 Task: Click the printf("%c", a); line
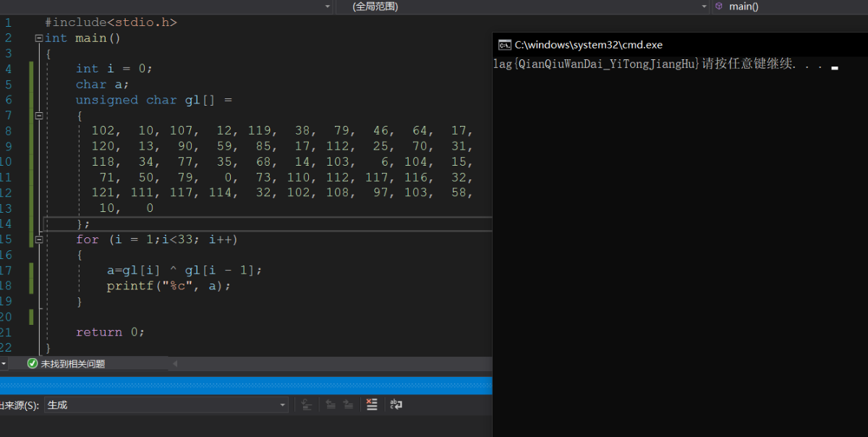pos(169,286)
